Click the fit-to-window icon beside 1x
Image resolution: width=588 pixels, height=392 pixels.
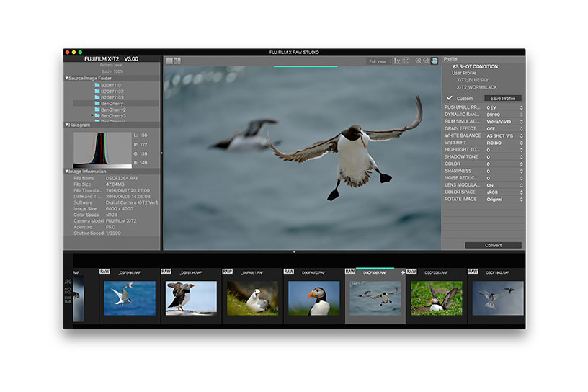coord(406,61)
